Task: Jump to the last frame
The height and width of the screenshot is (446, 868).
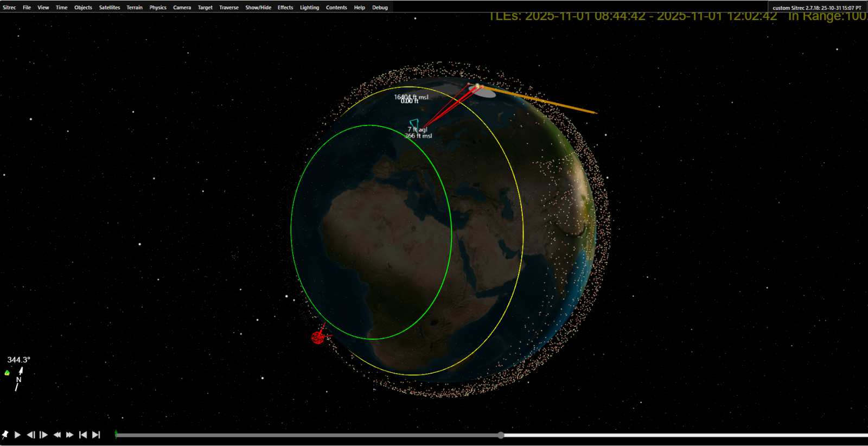Action: (x=96, y=435)
